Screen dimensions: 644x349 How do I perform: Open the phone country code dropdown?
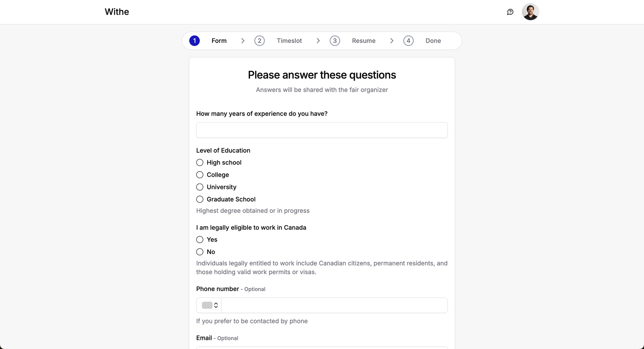click(209, 305)
